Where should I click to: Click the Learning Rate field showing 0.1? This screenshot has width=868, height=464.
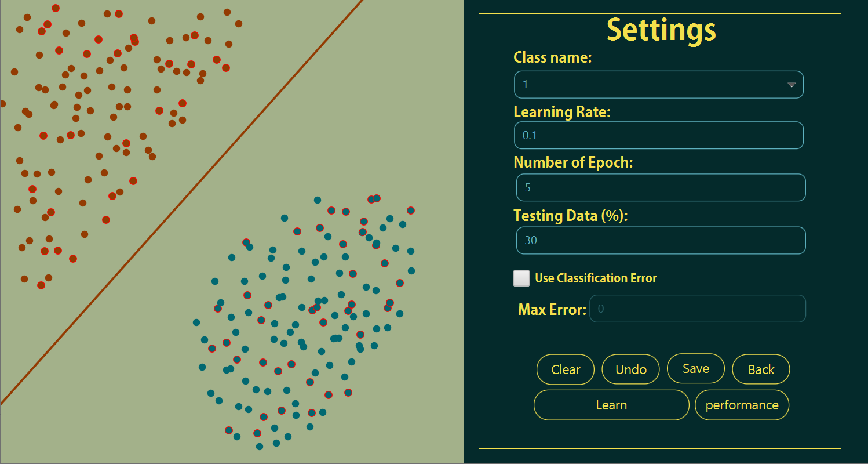click(658, 135)
